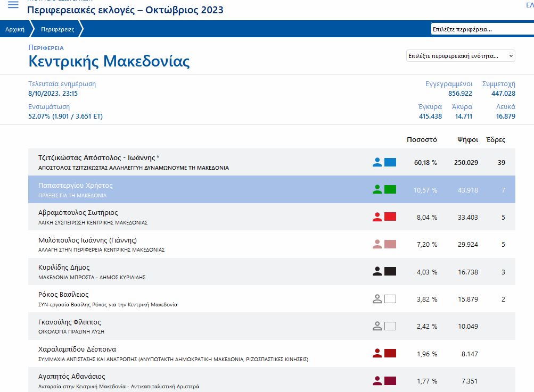Click Rokos's grey outline person icon
Image resolution: width=534 pixels, height=392 pixels.
pyautogui.click(x=377, y=299)
